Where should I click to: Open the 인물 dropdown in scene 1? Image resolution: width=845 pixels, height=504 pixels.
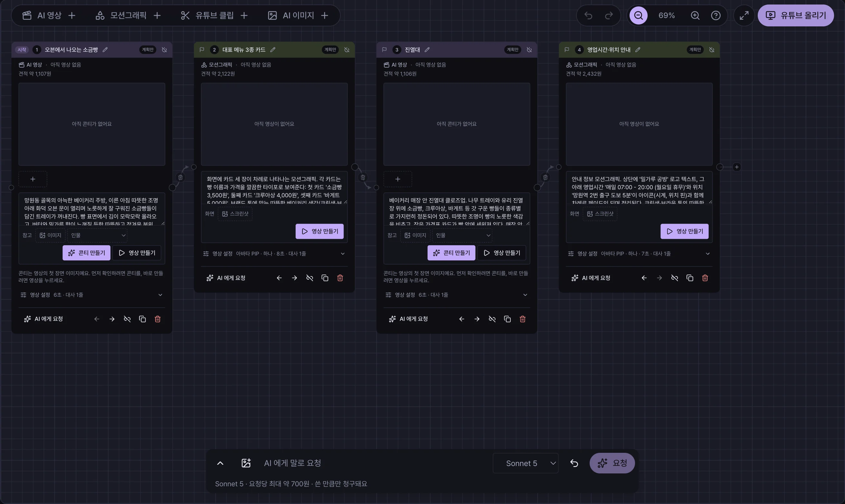tap(98, 235)
